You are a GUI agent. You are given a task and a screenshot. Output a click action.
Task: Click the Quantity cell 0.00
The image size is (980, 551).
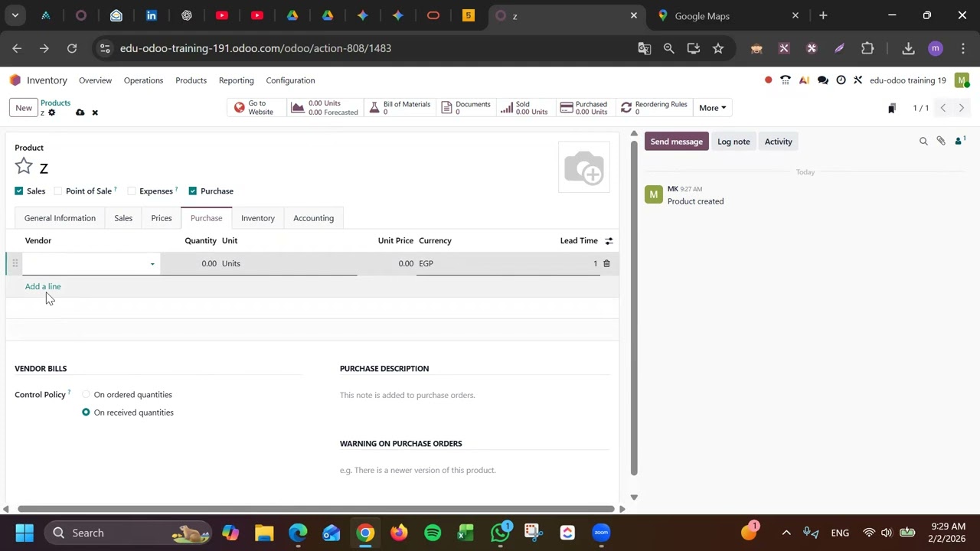click(190, 263)
